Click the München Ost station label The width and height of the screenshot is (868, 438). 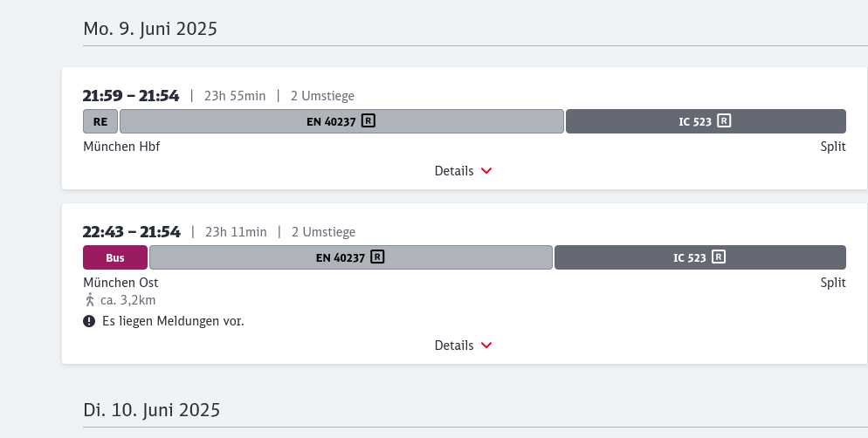[x=121, y=283]
